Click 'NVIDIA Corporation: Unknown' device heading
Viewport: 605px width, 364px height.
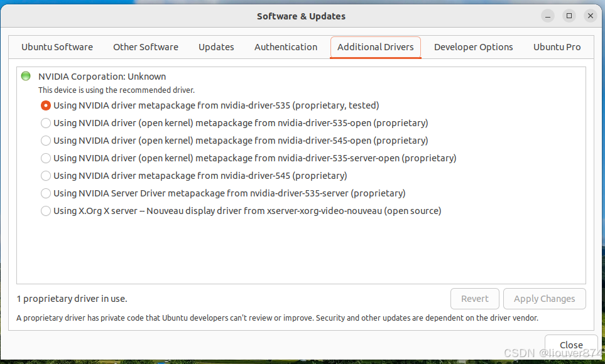(102, 77)
